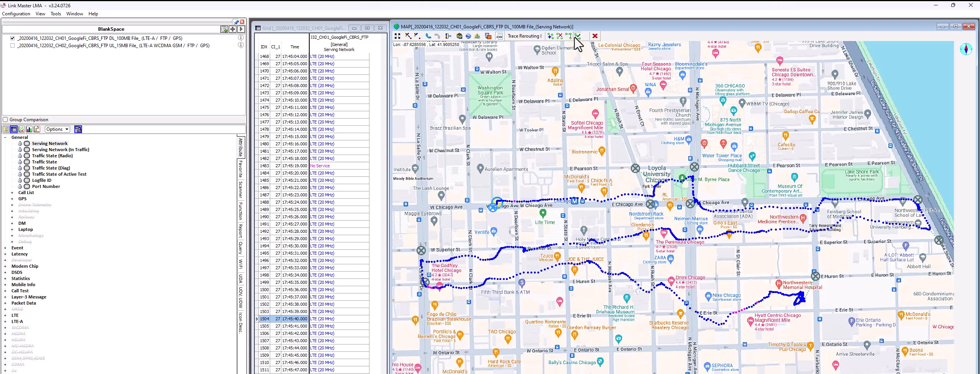
Task: Click the fit-to-screen expand icon in map toolbar
Action: click(x=397, y=36)
